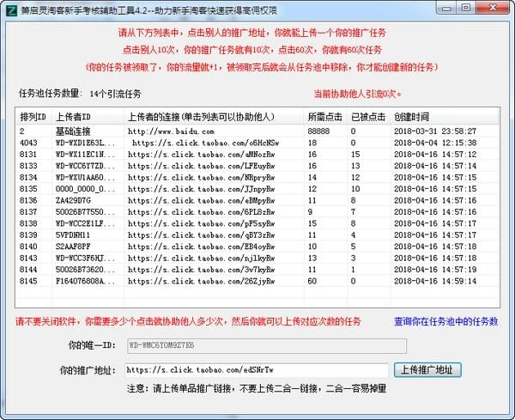Minimize the tool window
The width and height of the screenshot is (515, 420).
446,8
